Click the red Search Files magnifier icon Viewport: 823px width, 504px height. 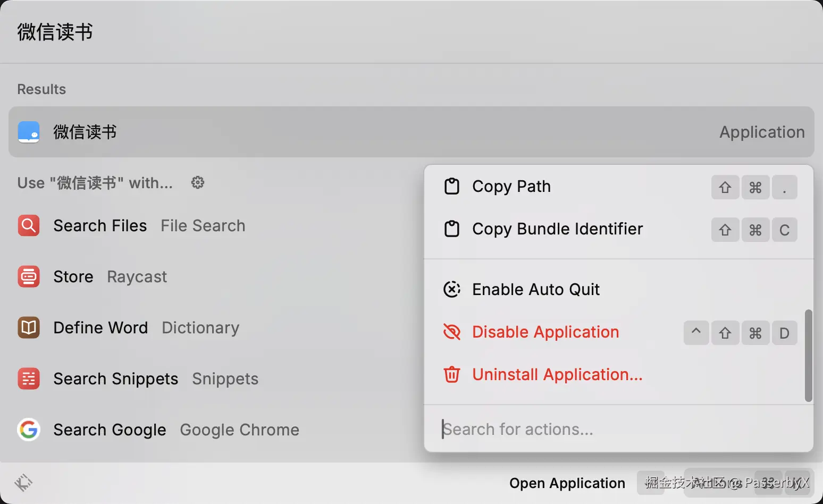tap(29, 225)
